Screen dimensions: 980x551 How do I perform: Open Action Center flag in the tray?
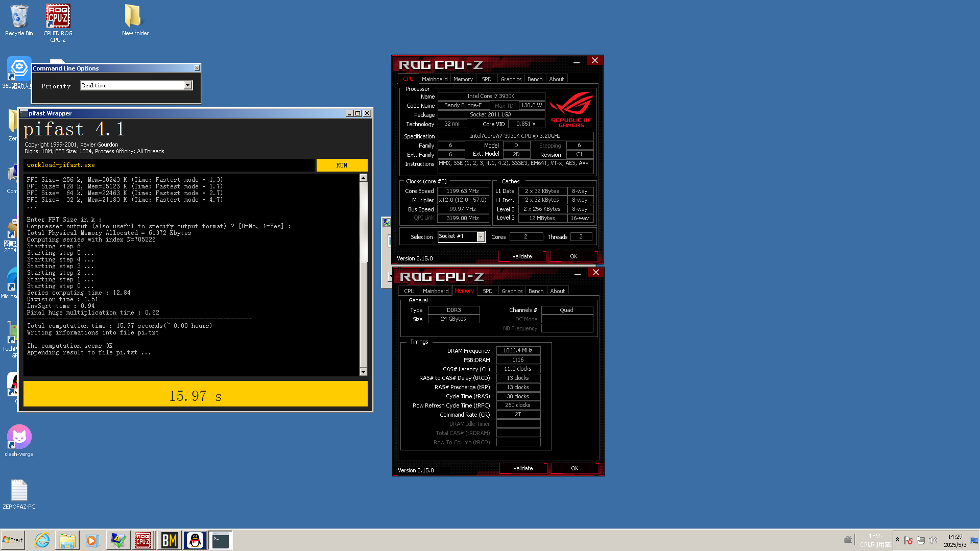tap(909, 540)
